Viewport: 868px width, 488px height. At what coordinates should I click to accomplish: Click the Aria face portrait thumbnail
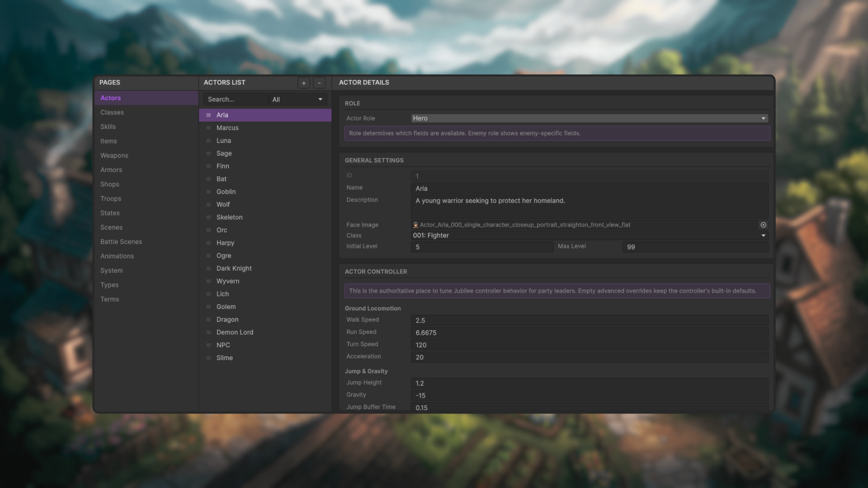click(415, 225)
